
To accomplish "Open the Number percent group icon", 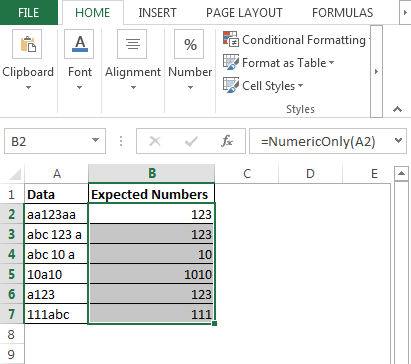I will pos(189,44).
